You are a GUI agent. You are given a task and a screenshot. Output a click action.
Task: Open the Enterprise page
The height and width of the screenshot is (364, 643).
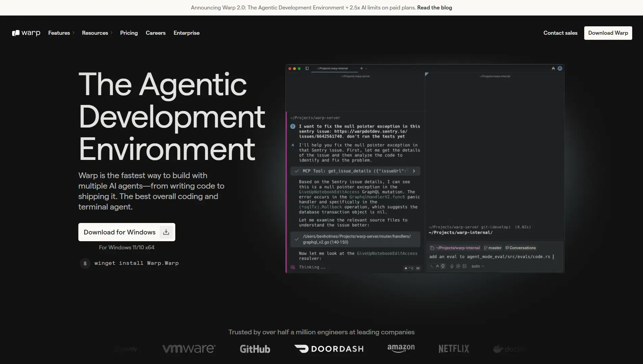[x=186, y=33]
